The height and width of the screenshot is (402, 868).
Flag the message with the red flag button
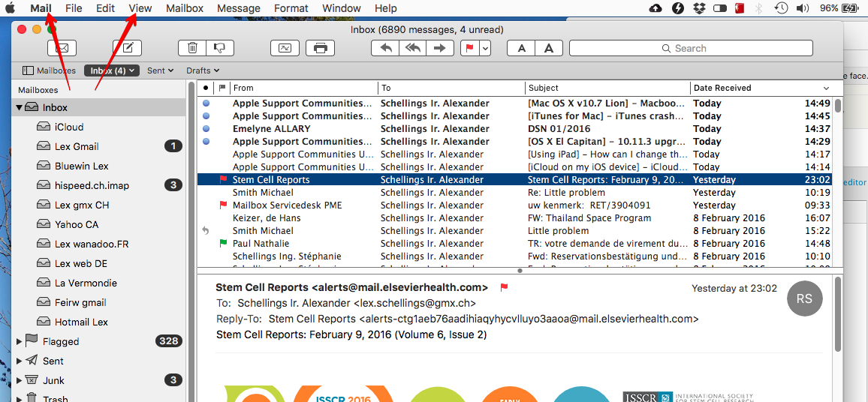[x=469, y=48]
